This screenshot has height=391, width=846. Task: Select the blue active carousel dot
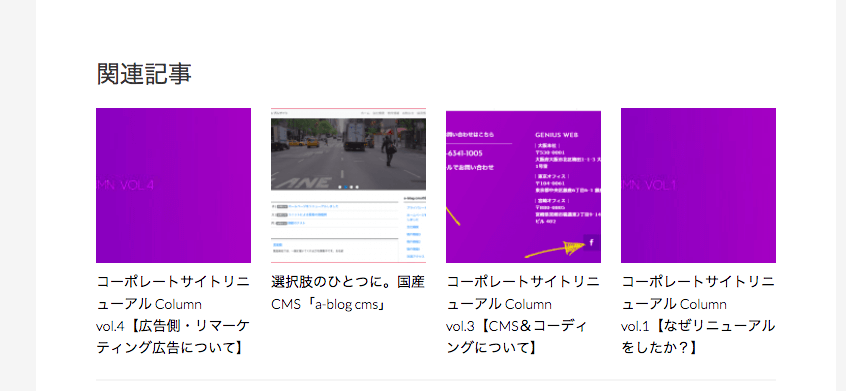pyautogui.click(x=345, y=187)
